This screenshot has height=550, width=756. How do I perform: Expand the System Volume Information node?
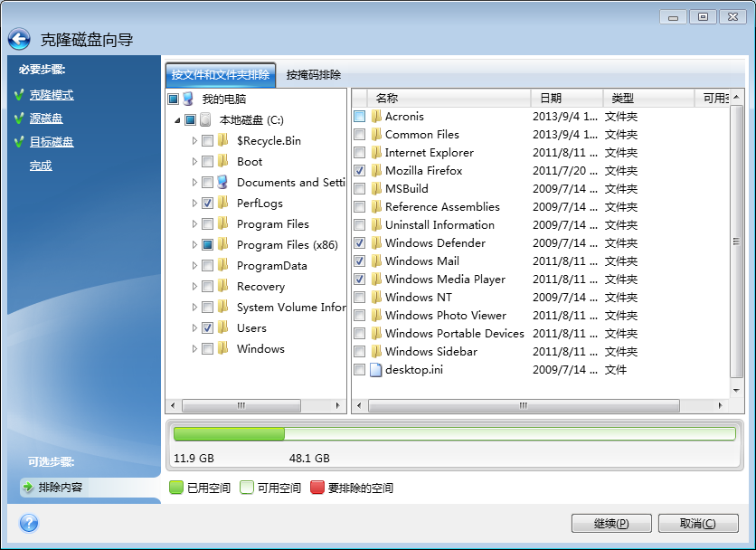tap(194, 307)
